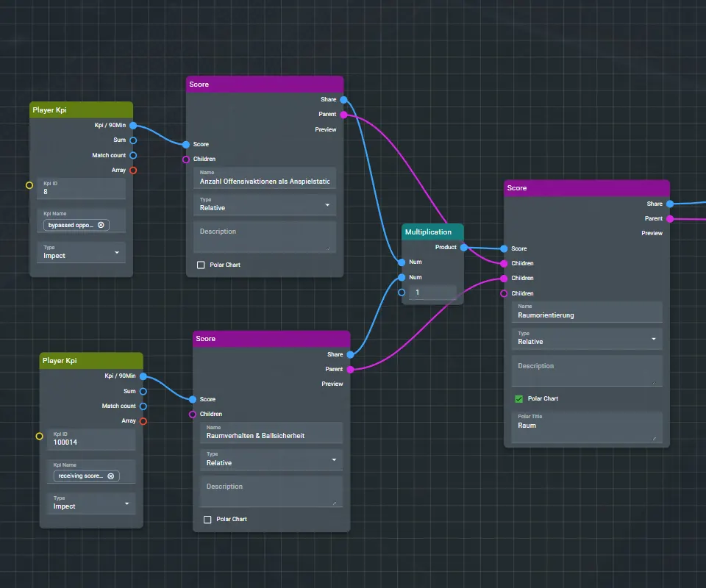Click Description box of Raumverhalten & Ballsicherheit node
This screenshot has width=706, height=588.
pos(271,492)
